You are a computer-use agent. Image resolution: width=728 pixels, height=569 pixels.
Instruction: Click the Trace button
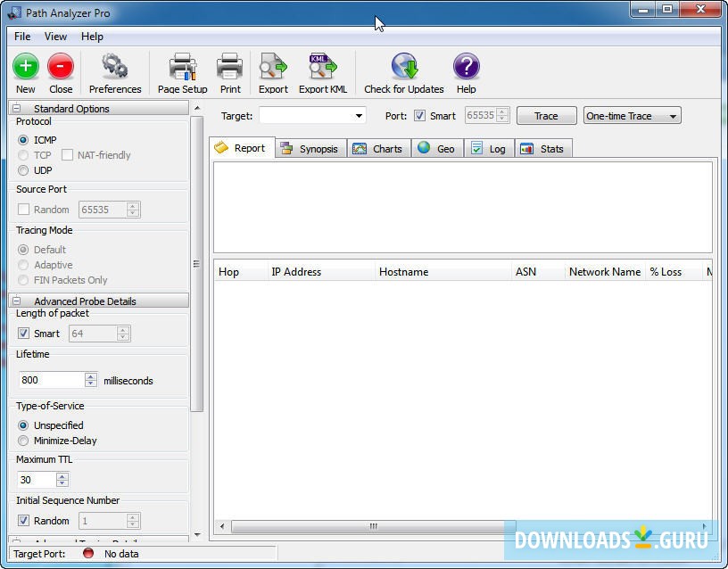pyautogui.click(x=545, y=115)
